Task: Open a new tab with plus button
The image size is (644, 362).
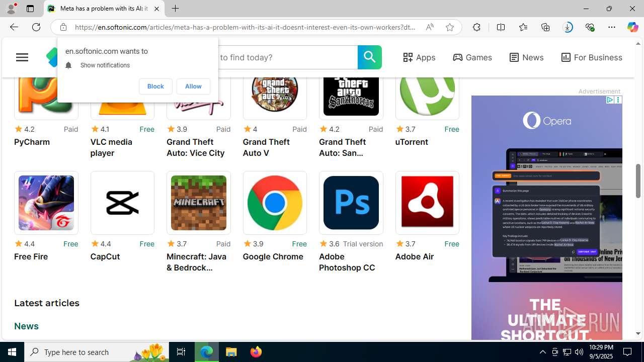Action: tap(176, 9)
